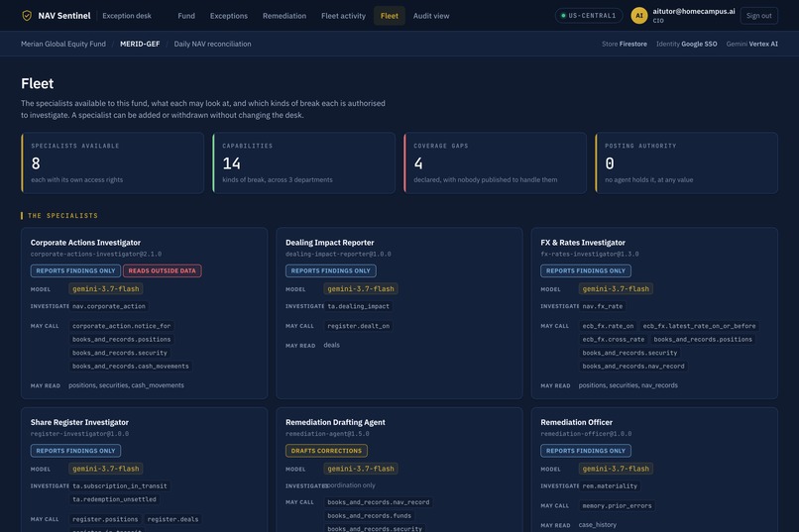The height and width of the screenshot is (532, 799).
Task: Click FX & Rates Investigator card title
Action: coord(583,243)
